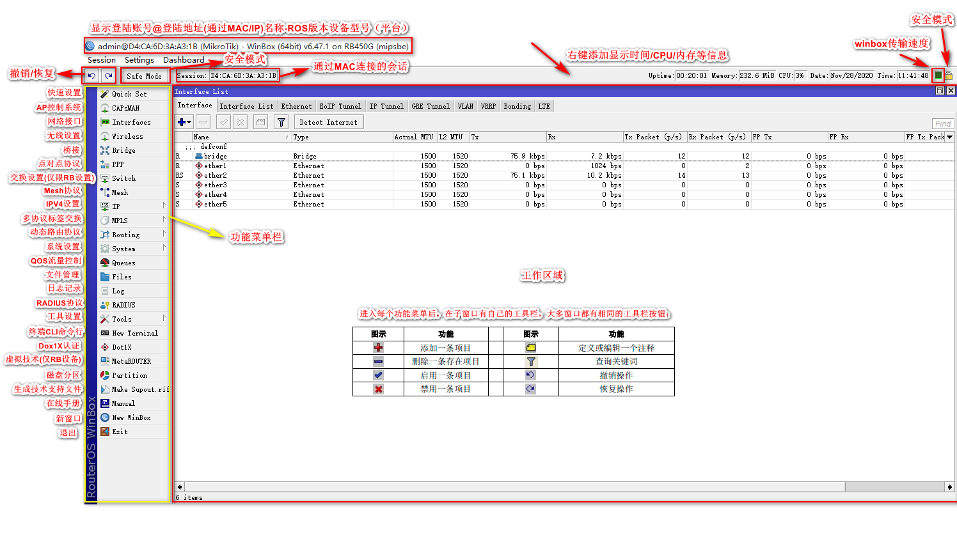Click the Session MAC address field
The height and width of the screenshot is (560, 957).
(243, 75)
